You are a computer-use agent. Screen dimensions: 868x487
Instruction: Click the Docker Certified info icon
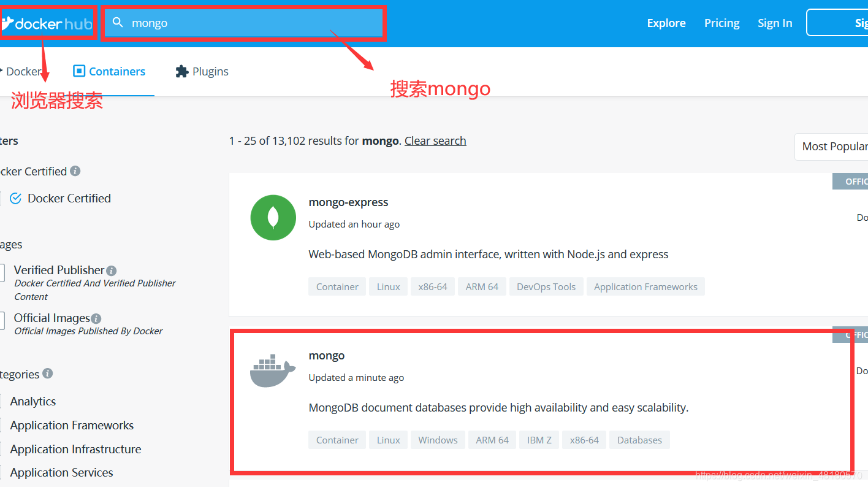point(75,171)
